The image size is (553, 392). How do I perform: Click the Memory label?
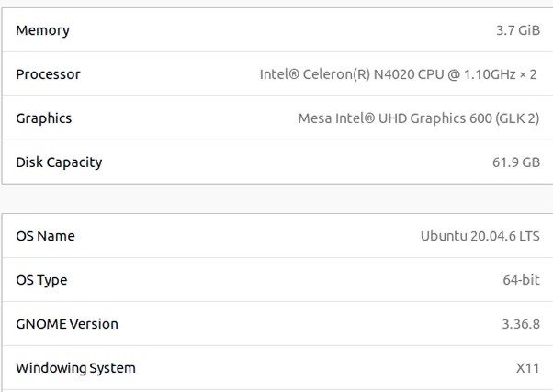(x=42, y=30)
